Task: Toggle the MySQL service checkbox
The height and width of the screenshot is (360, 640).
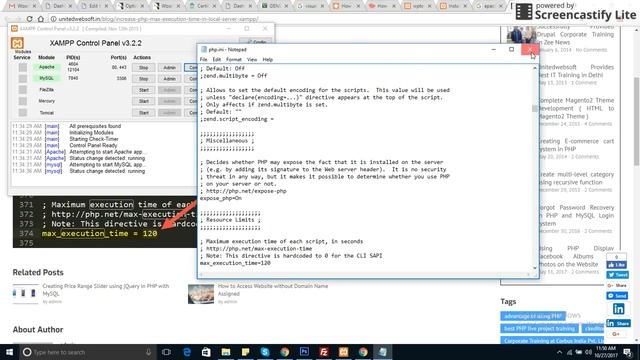Action: click(23, 78)
